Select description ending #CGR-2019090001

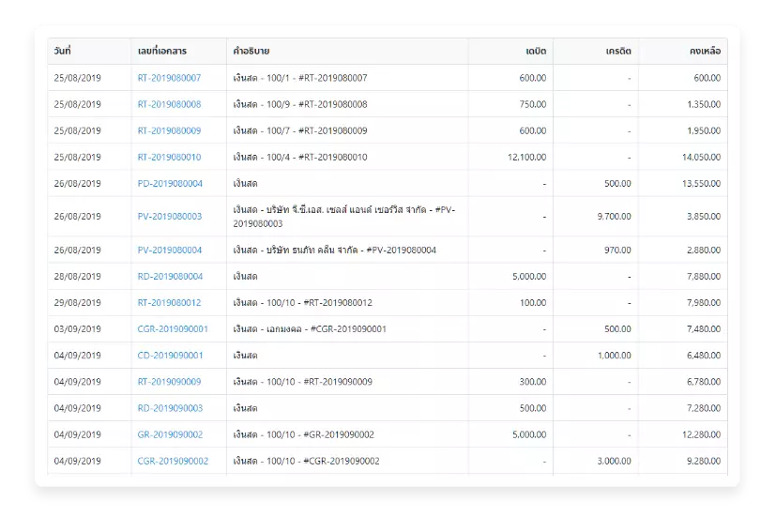tap(310, 328)
